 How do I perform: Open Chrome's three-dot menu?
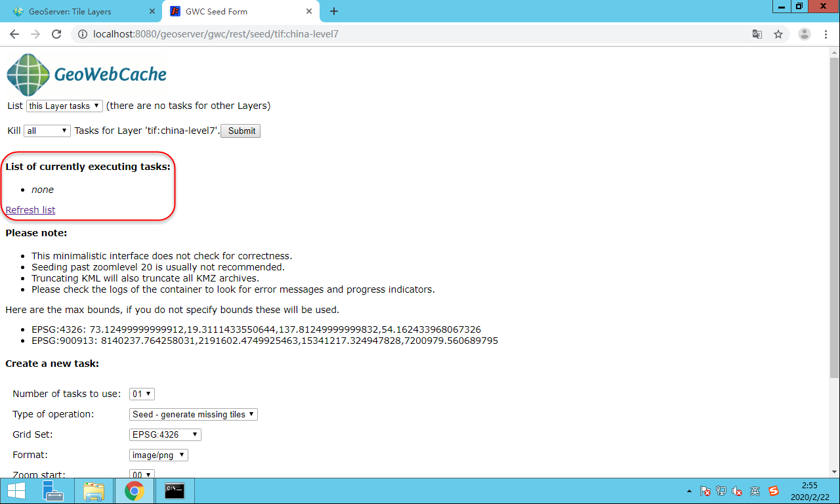(826, 34)
